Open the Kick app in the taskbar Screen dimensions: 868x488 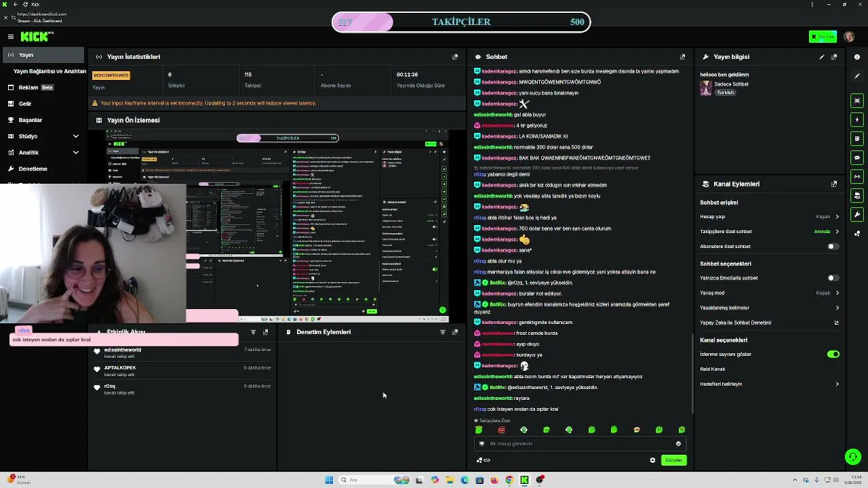(524, 480)
